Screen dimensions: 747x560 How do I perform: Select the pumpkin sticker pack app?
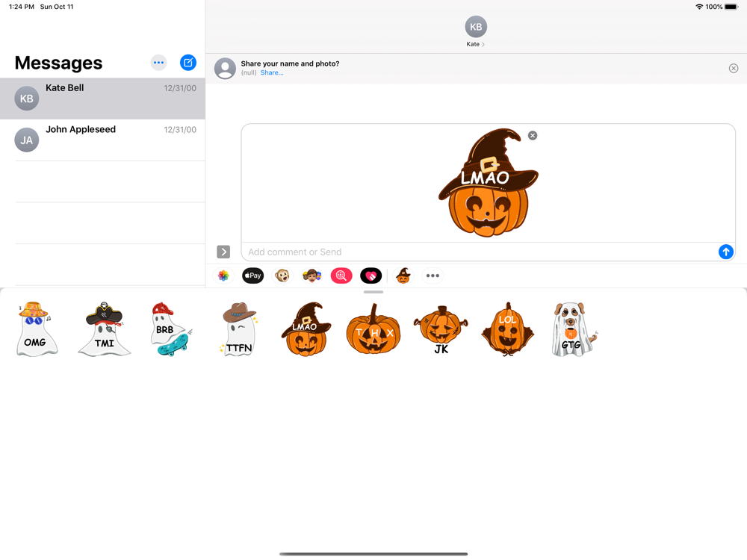pos(403,276)
